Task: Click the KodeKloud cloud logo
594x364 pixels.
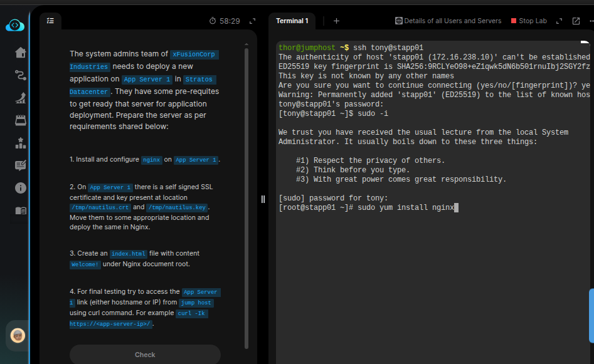Action: [14, 26]
